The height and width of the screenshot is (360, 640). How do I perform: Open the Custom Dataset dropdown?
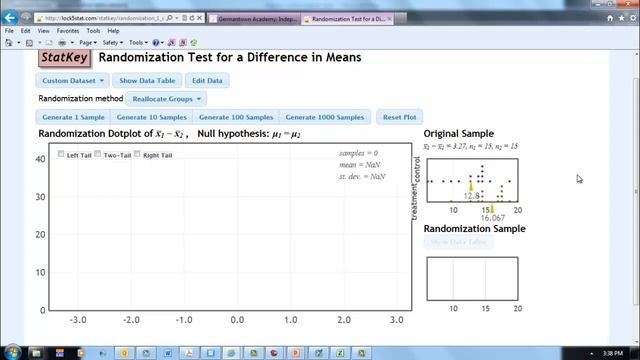73,81
